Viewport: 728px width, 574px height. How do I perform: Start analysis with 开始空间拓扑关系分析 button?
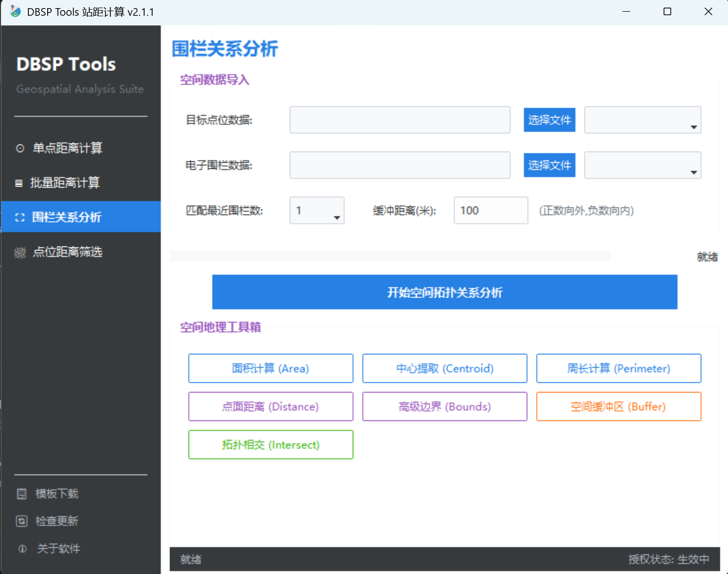(444, 292)
